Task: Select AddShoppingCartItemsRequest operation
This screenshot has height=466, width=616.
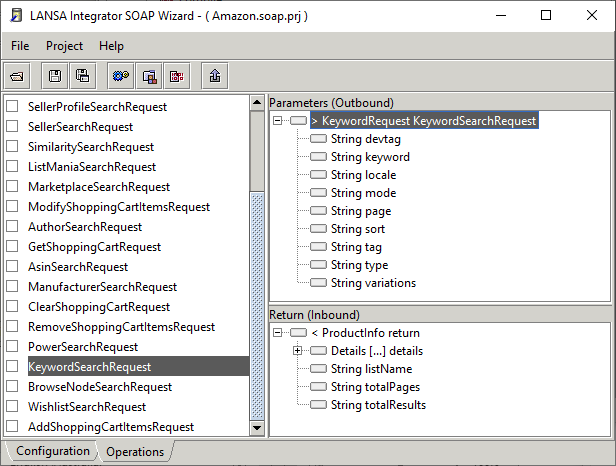Action: [111, 427]
